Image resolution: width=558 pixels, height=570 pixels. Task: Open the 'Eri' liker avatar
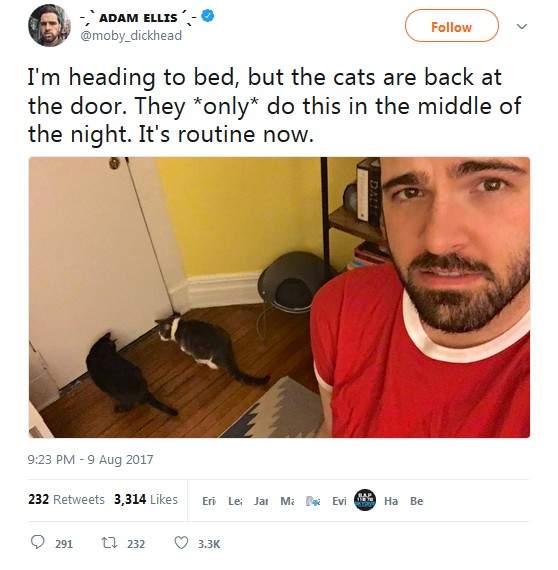coord(209,501)
